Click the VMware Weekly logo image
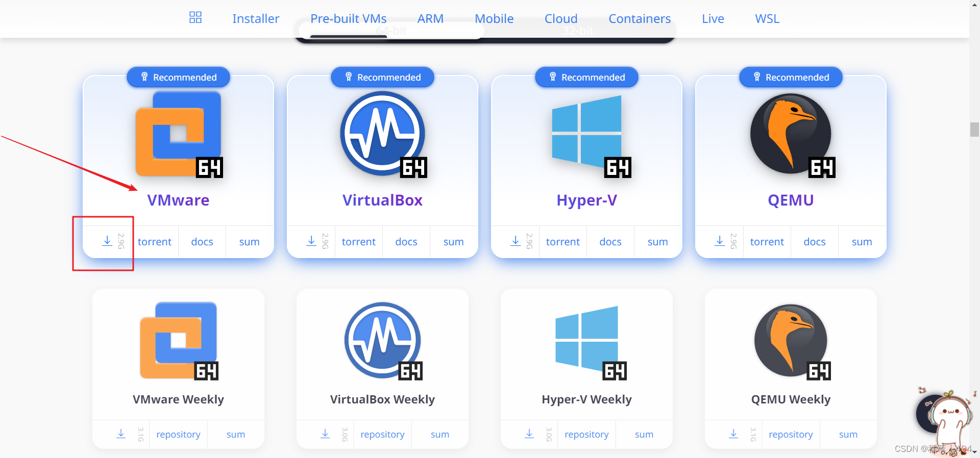The image size is (980, 458). [179, 341]
